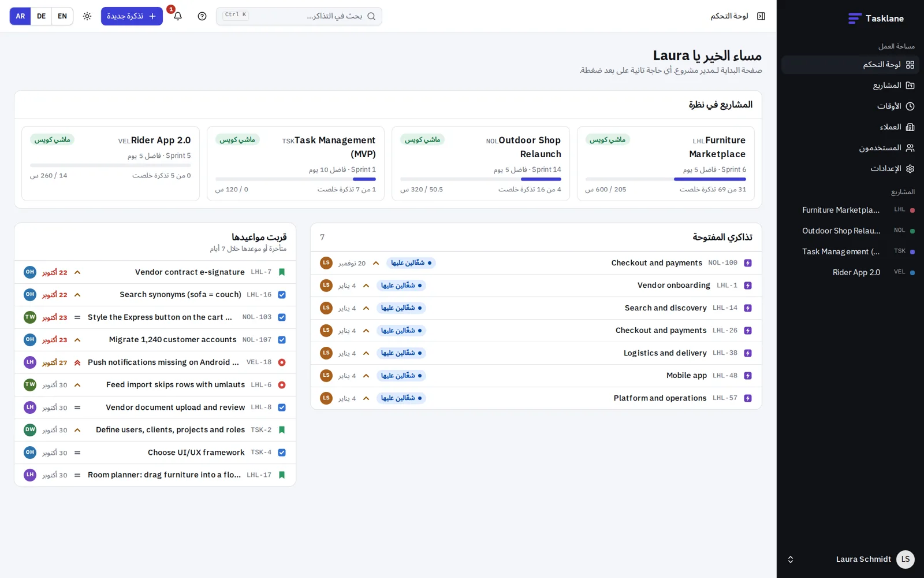Click the checkbox icon on NOL-107 row
The width and height of the screenshot is (924, 578).
282,340
